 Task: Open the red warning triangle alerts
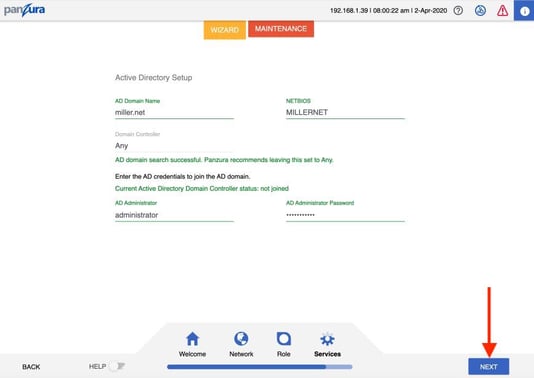(x=502, y=11)
